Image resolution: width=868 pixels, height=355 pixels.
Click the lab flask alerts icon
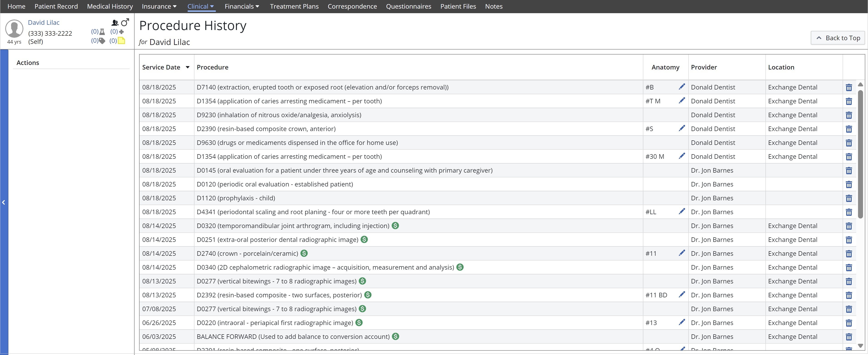tap(102, 32)
